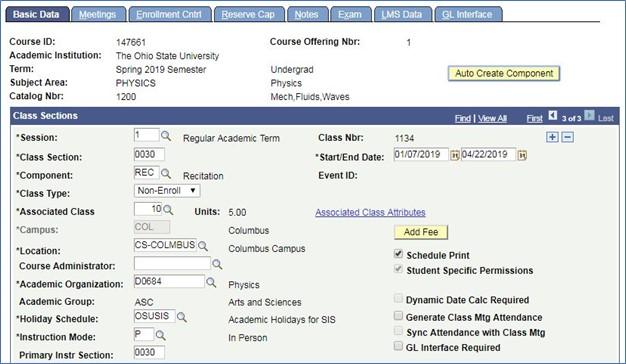Open calendar picker for start date

point(454,155)
